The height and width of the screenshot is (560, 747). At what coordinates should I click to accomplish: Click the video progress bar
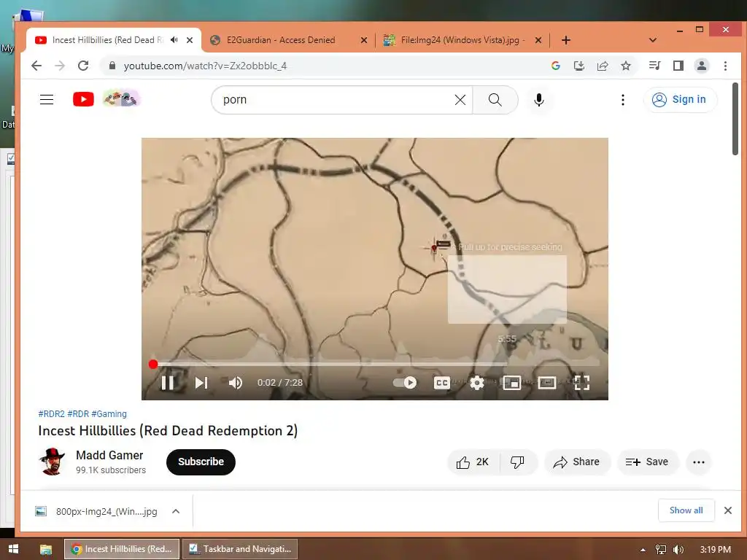pos(375,365)
